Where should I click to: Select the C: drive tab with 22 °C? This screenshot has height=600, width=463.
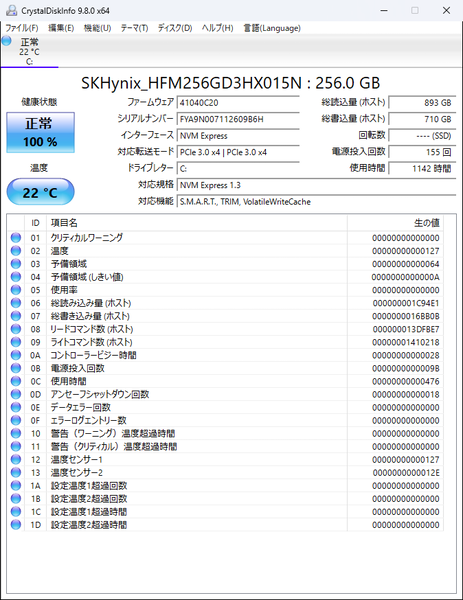tap(29, 51)
